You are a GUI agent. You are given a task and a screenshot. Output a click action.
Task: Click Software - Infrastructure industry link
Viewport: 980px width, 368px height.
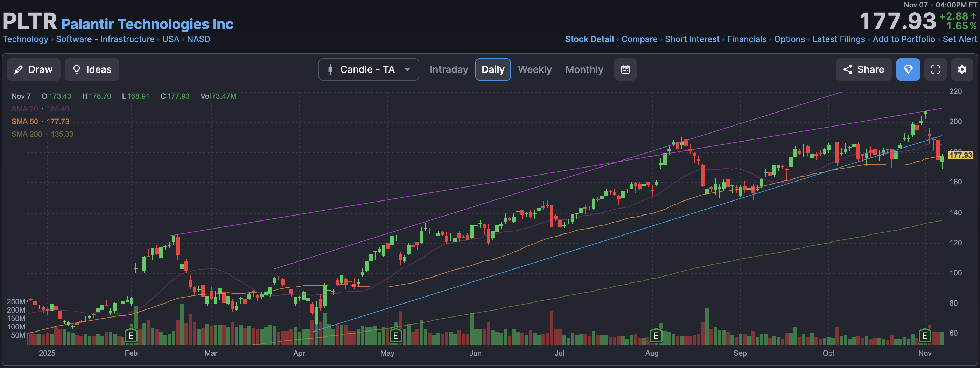pyautogui.click(x=105, y=39)
